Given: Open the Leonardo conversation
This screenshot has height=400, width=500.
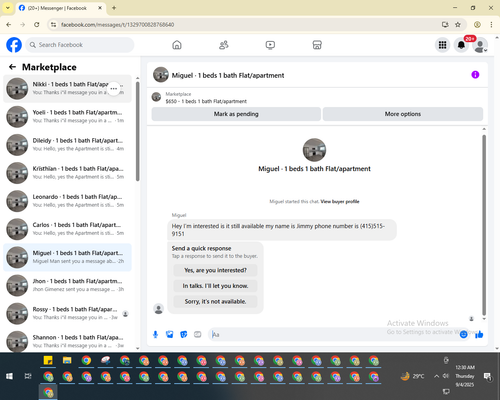Looking at the screenshot, I should [67, 201].
